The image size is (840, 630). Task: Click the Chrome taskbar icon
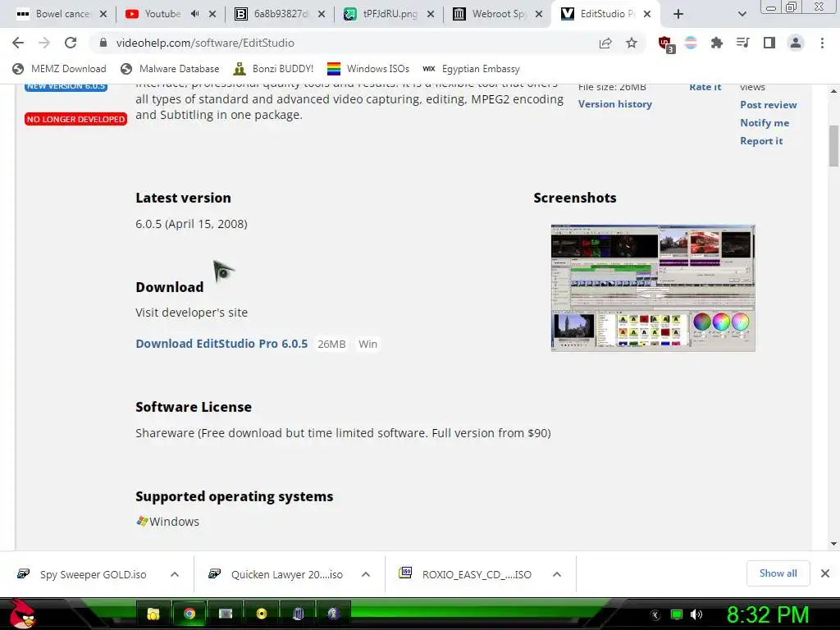pyautogui.click(x=189, y=614)
